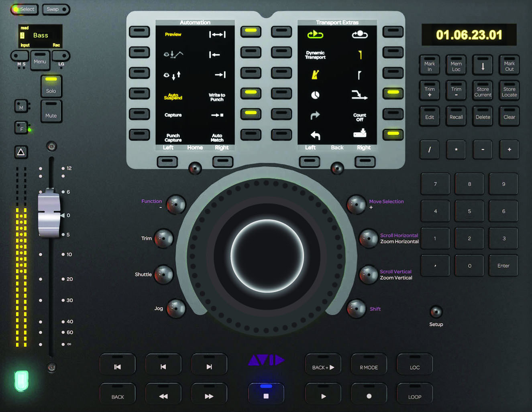Click the Count Off label

[360, 117]
